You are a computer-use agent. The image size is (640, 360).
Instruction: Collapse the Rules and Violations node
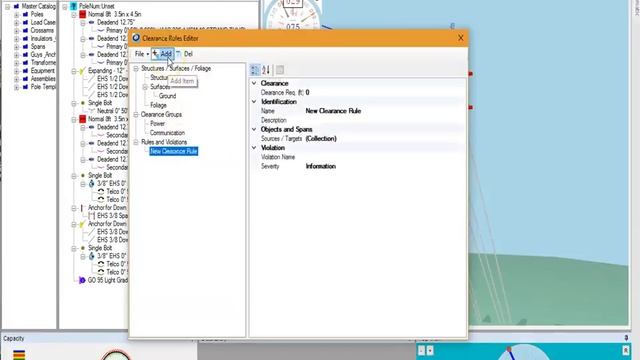pyautogui.click(x=136, y=142)
